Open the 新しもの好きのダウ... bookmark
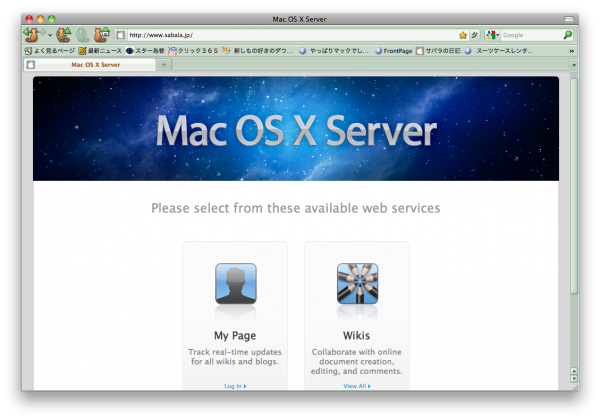This screenshot has width=600, height=420. click(x=258, y=50)
